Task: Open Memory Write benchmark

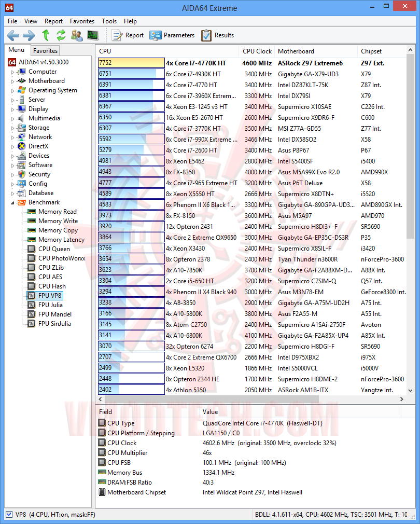Action: click(58, 221)
